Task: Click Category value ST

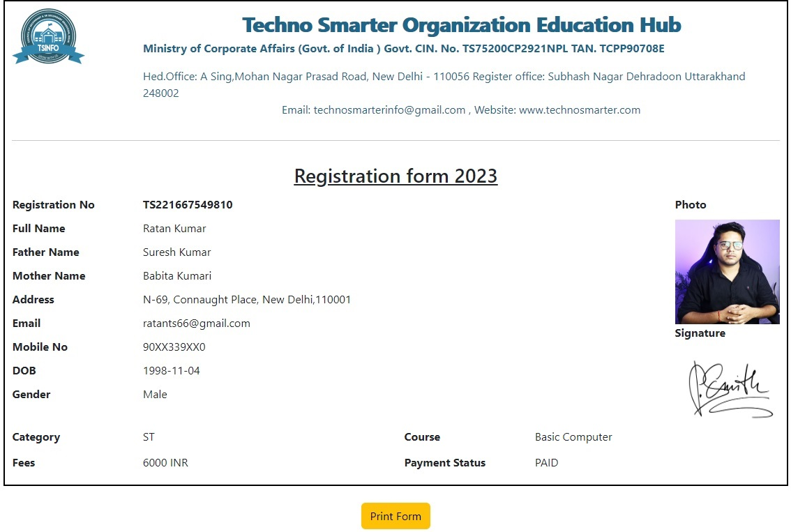Action: point(148,436)
